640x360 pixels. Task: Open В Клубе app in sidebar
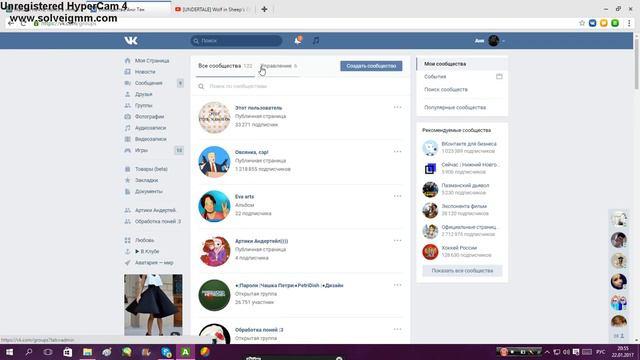coord(147,251)
